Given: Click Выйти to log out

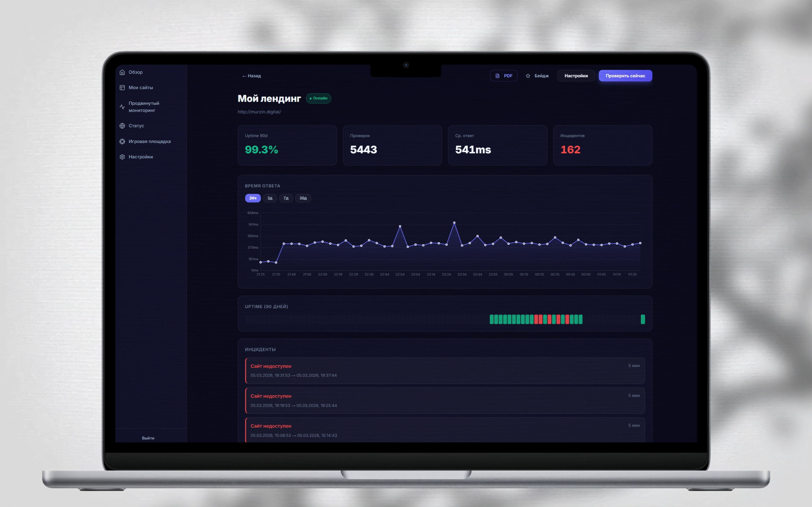Looking at the screenshot, I should point(148,438).
